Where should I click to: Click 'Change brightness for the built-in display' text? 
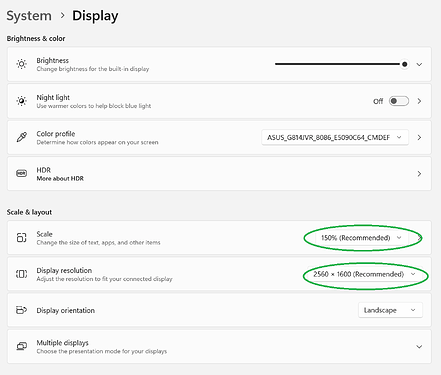[93, 69]
